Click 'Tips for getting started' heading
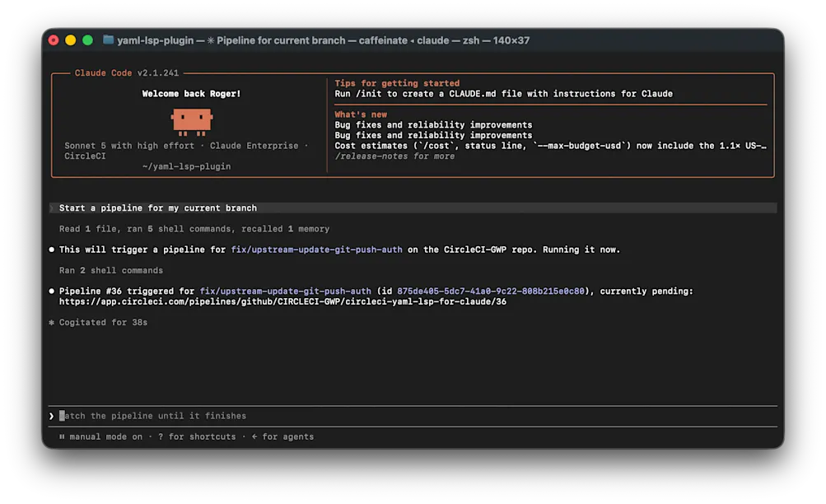Screen dimensions: 826x504 [397, 83]
